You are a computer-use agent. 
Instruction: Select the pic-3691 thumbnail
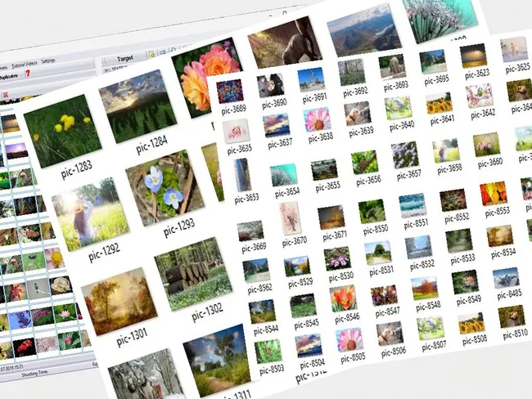pyautogui.click(x=311, y=79)
